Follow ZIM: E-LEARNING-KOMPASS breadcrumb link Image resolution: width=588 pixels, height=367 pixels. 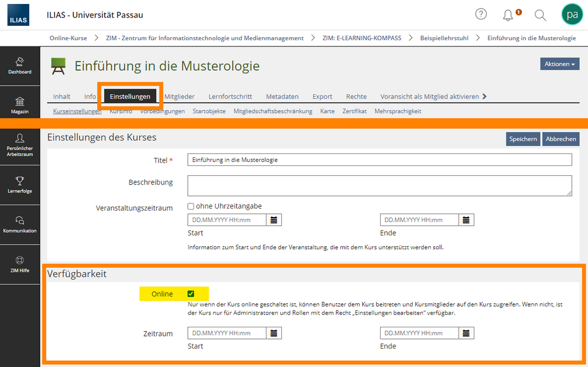click(362, 38)
